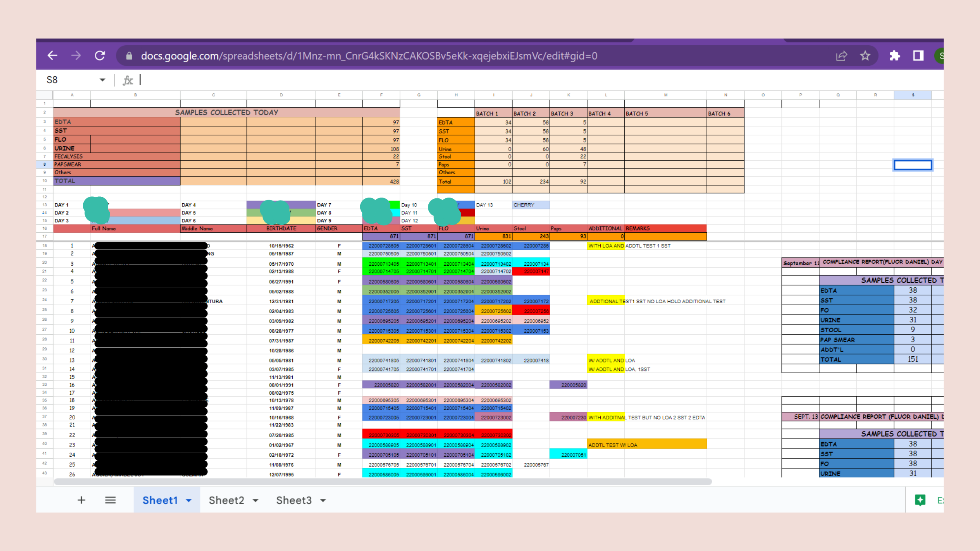980x551 pixels.
Task: Switch to the Sheet2 tab
Action: click(226, 500)
